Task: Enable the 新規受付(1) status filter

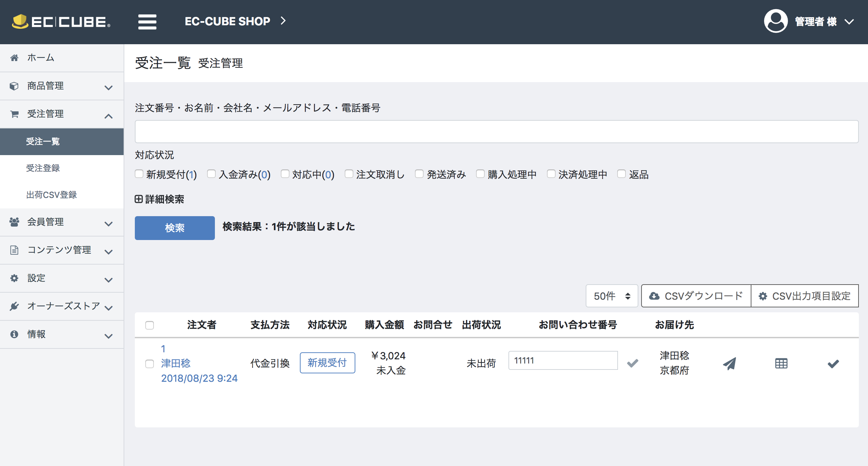Action: 139,174
